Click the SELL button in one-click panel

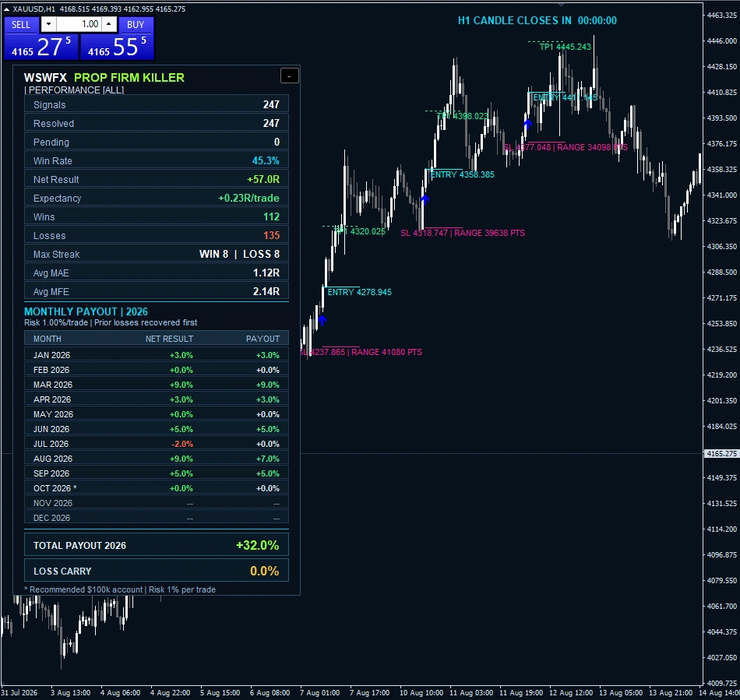21,25
